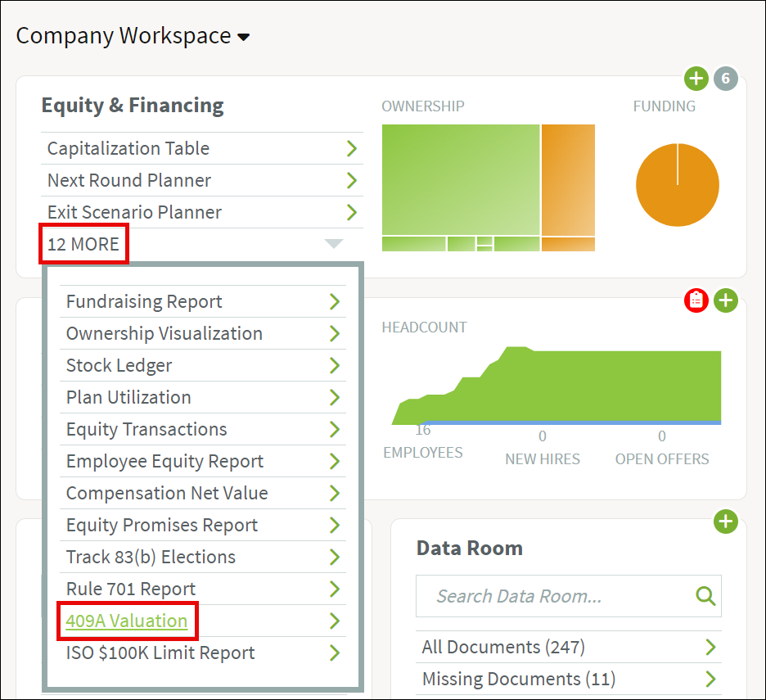
Task: Open the 409A Valuation link
Action: point(127,621)
